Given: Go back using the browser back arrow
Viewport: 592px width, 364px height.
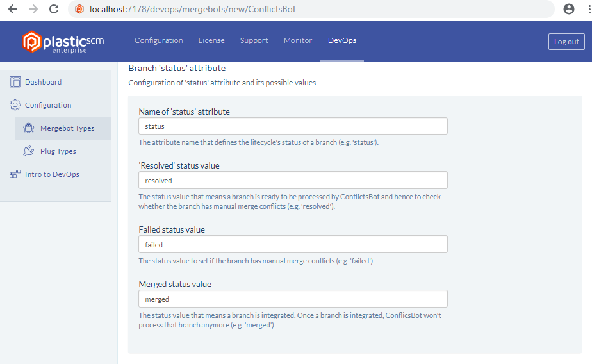Looking at the screenshot, I should pyautogui.click(x=13, y=9).
